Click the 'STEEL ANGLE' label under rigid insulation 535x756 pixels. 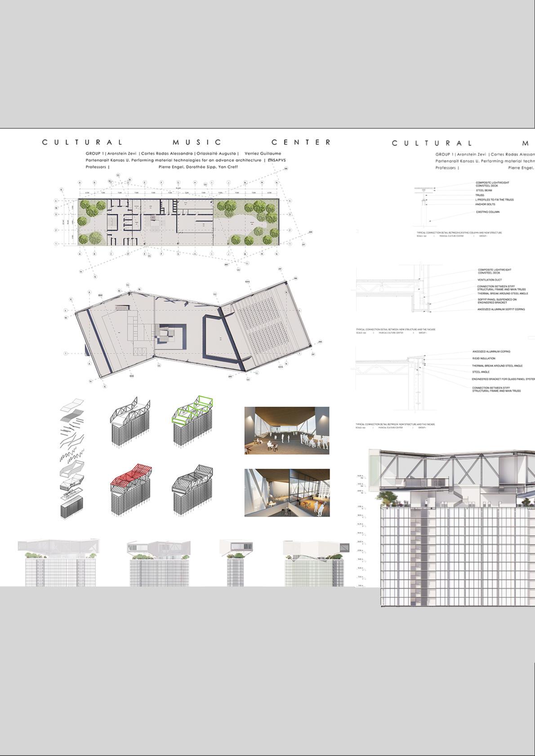pos(481,372)
